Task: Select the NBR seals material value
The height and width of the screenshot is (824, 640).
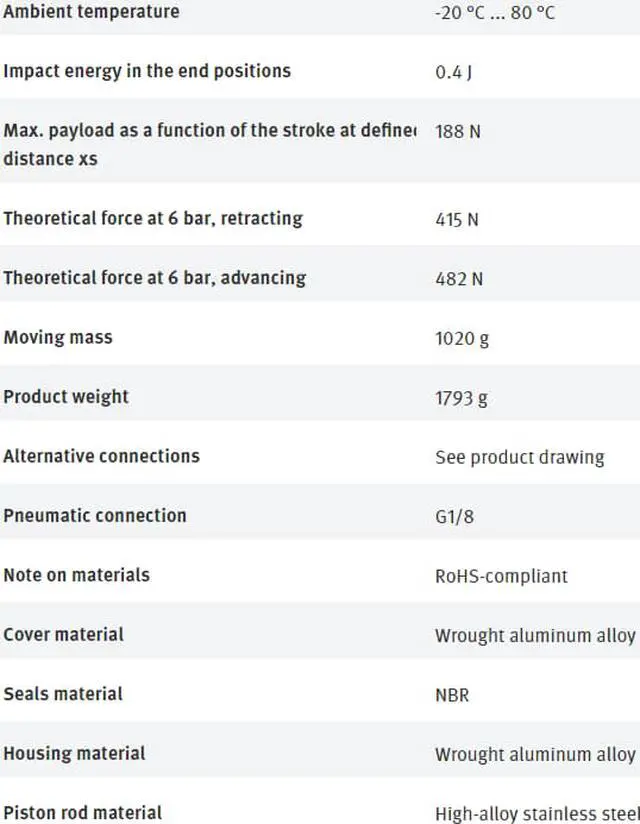Action: click(453, 695)
